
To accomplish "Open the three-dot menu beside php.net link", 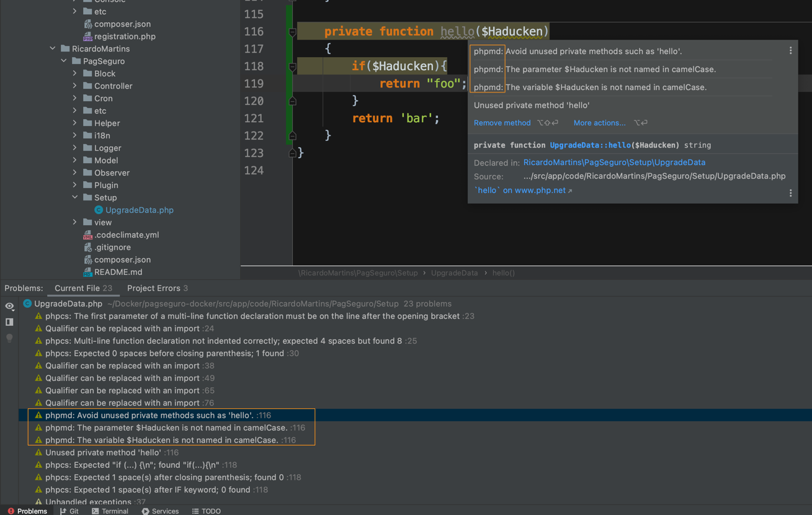I will 790,193.
